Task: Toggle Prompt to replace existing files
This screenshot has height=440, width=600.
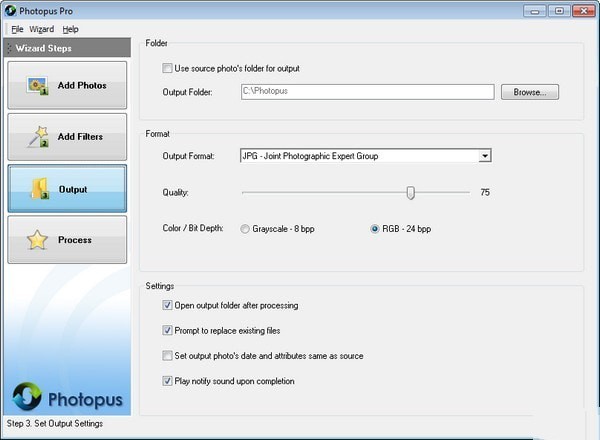Action: 167,330
